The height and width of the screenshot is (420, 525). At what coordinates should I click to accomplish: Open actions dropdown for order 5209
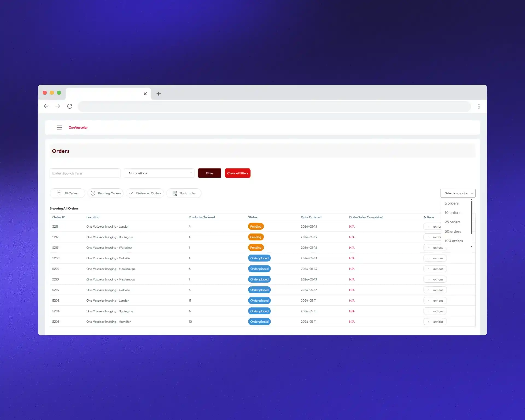click(435, 269)
